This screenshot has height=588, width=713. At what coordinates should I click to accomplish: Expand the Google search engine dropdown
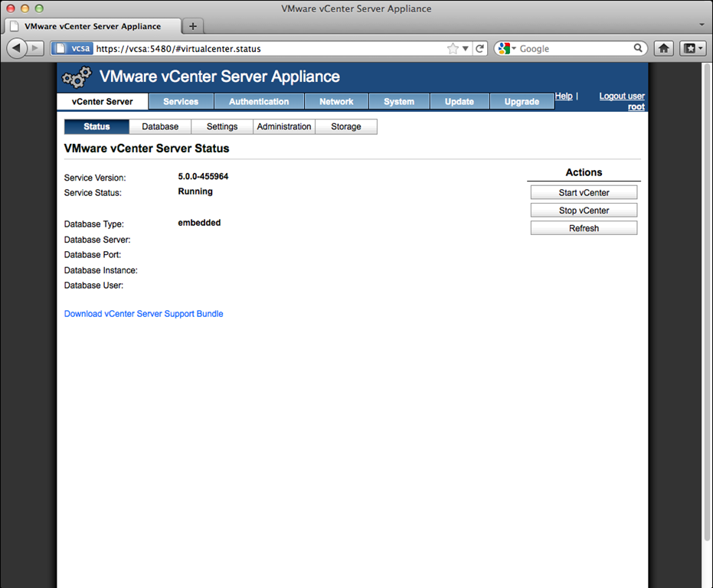[x=506, y=48]
